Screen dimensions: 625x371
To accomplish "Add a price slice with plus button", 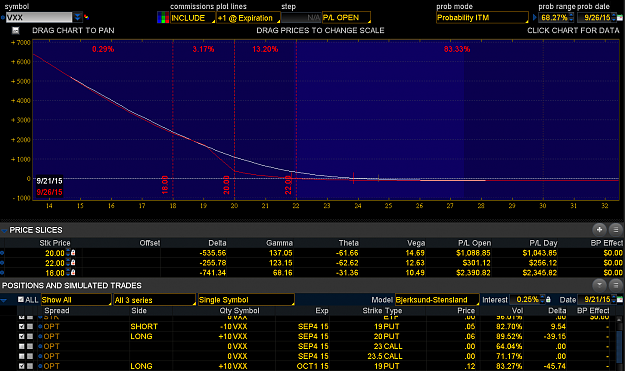I will coord(599,230).
